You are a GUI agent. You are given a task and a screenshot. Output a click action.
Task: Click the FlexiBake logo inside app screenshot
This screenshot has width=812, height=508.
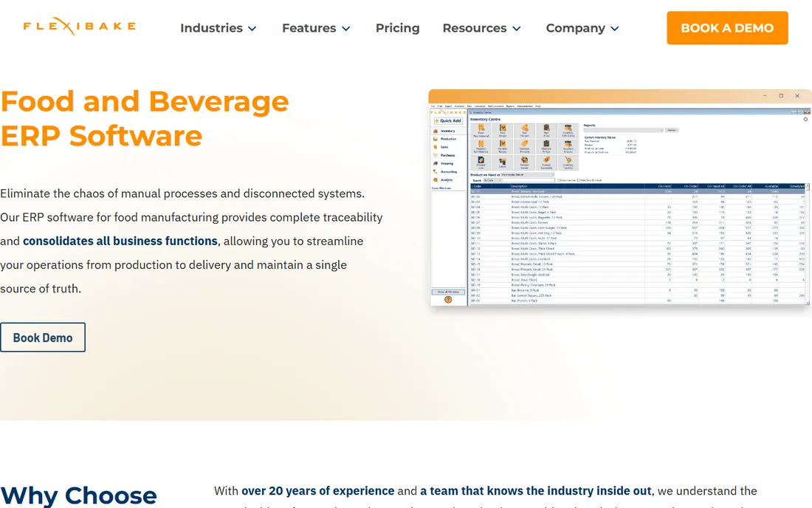click(x=448, y=111)
